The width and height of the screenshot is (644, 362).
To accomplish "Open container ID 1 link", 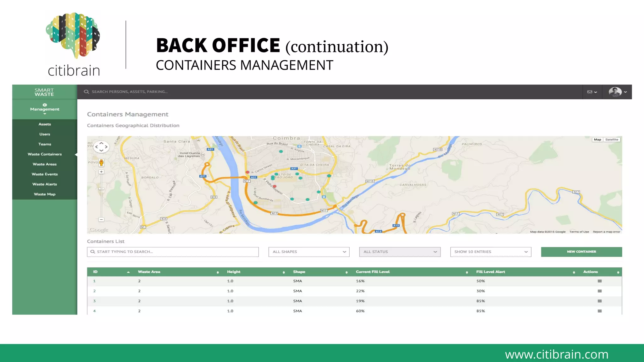I will tap(94, 281).
